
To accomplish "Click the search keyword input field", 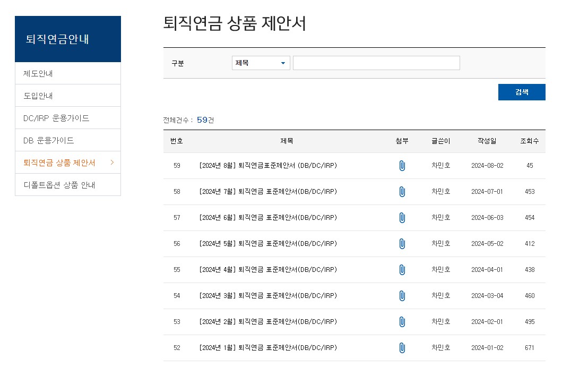I will 376,63.
